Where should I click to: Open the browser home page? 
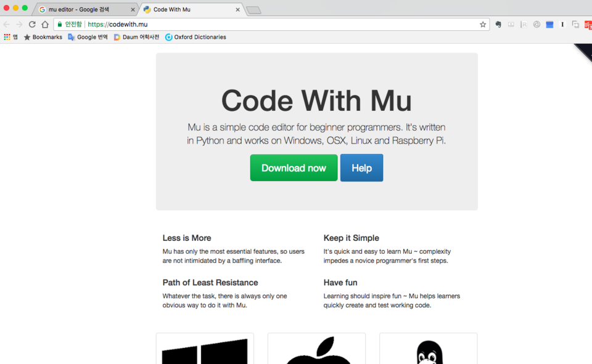45,25
